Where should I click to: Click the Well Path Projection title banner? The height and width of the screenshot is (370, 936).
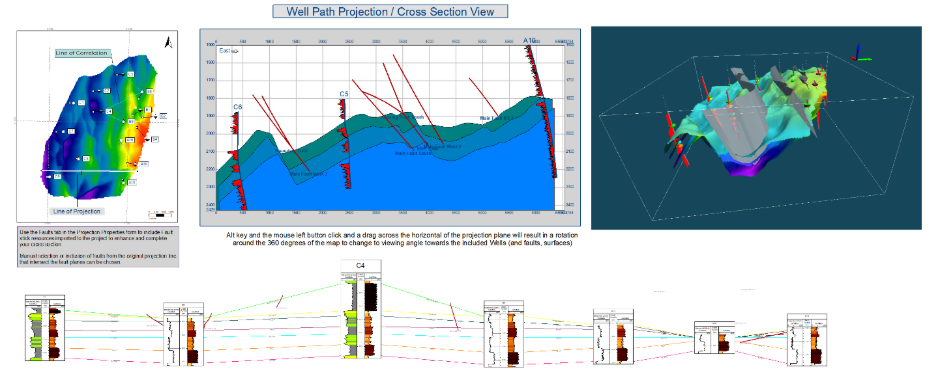391,11
